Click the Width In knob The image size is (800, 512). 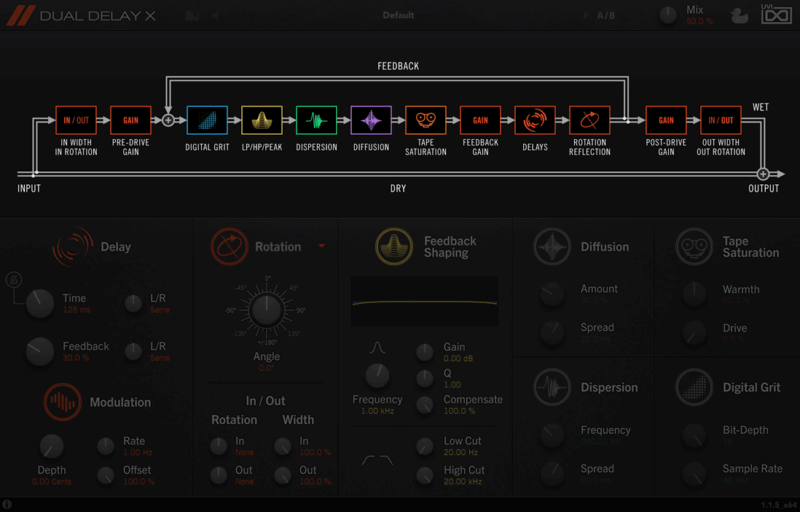pos(283,446)
